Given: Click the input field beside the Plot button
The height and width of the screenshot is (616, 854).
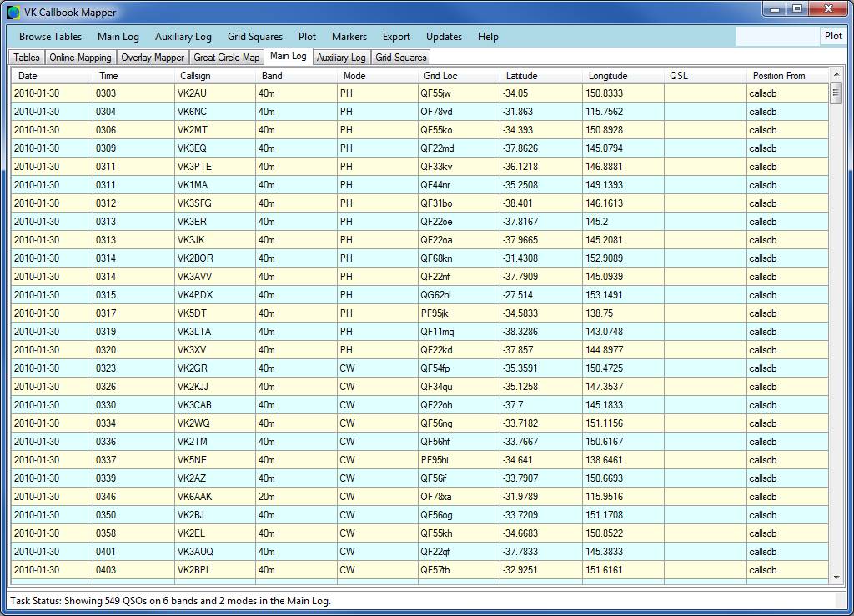Looking at the screenshot, I should pyautogui.click(x=777, y=37).
